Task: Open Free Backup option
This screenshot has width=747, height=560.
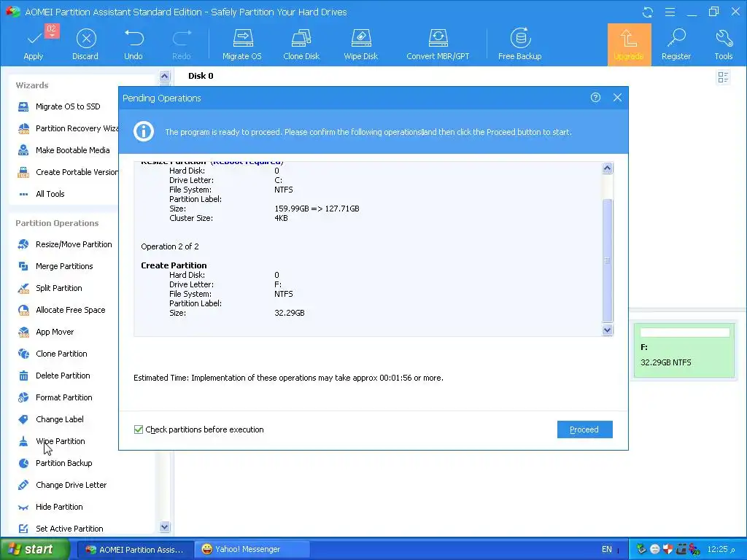Action: pos(519,44)
